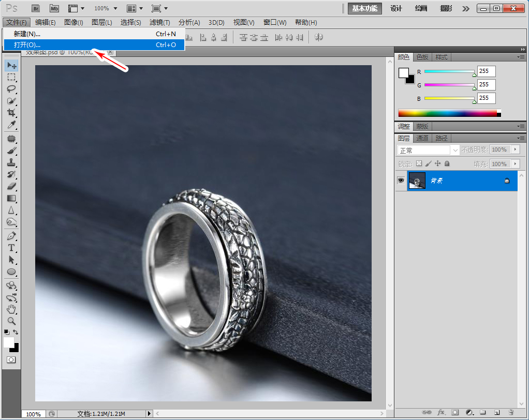This screenshot has height=420, width=529.
Task: Reset default foreground and background colors
Action: 6,332
